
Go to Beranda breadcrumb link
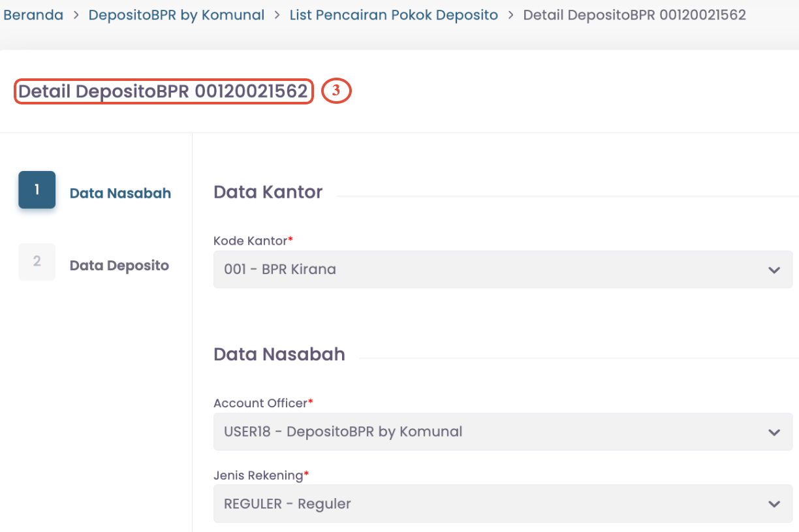pyautogui.click(x=33, y=15)
